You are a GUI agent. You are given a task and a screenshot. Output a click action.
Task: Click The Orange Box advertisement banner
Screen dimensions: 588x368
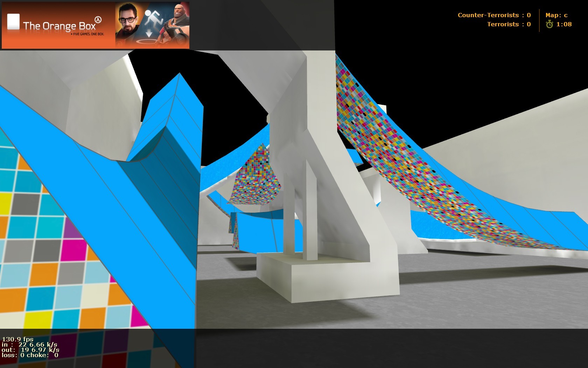click(x=96, y=25)
